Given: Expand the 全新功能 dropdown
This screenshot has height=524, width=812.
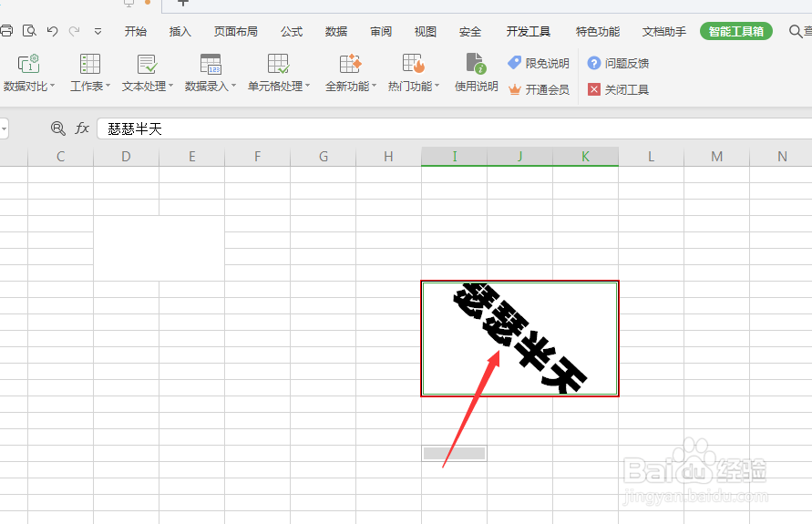Looking at the screenshot, I should point(374,86).
